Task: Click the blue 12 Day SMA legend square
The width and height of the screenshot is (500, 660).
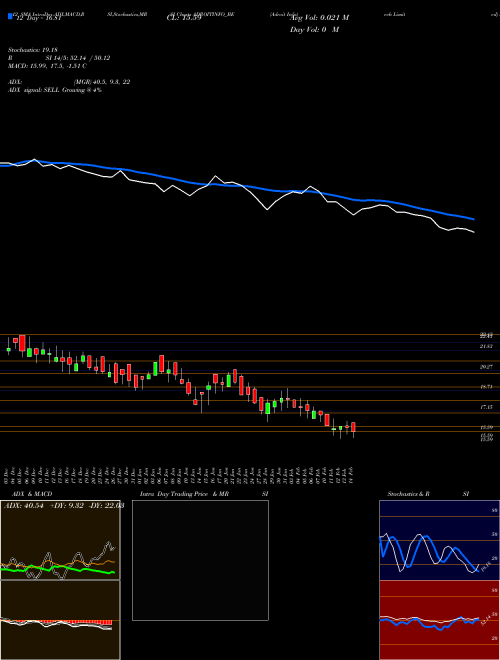Action: [10, 16]
